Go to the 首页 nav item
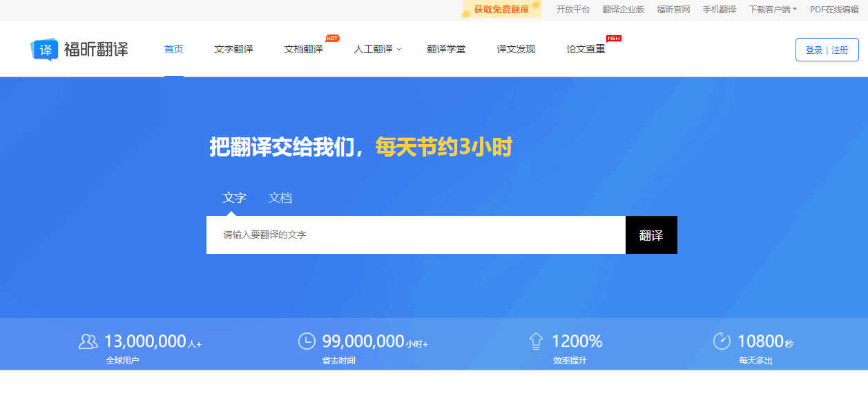This screenshot has width=868, height=398. tap(174, 49)
